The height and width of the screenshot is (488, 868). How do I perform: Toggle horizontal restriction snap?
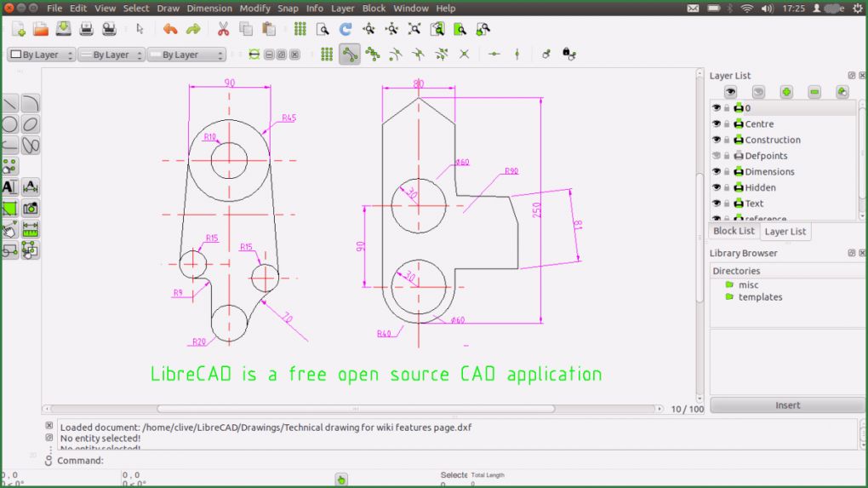(494, 55)
